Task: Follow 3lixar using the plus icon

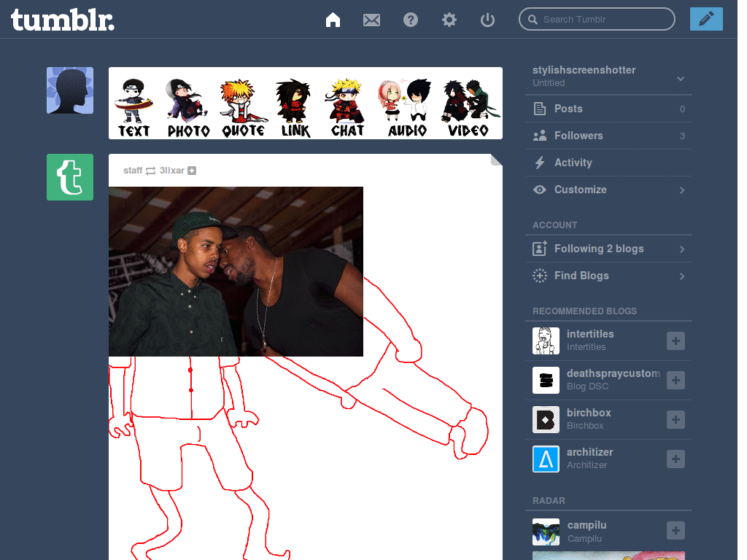Action: coord(192,171)
